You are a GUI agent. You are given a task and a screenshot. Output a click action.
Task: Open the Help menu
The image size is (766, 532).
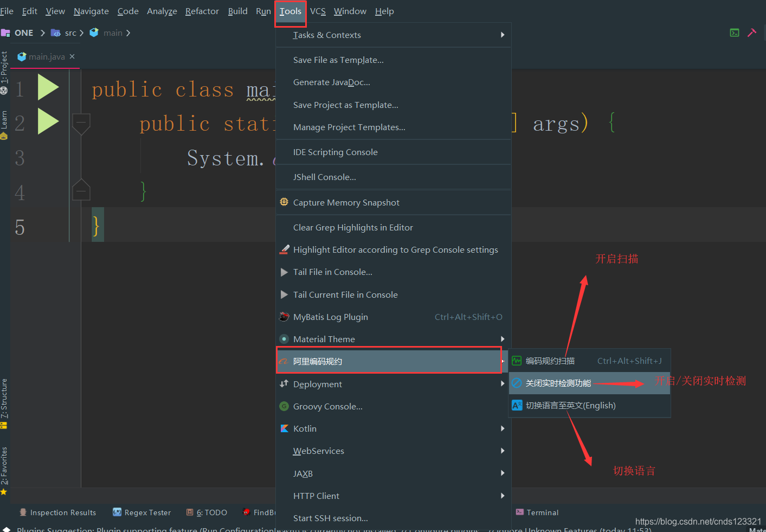[x=384, y=11]
